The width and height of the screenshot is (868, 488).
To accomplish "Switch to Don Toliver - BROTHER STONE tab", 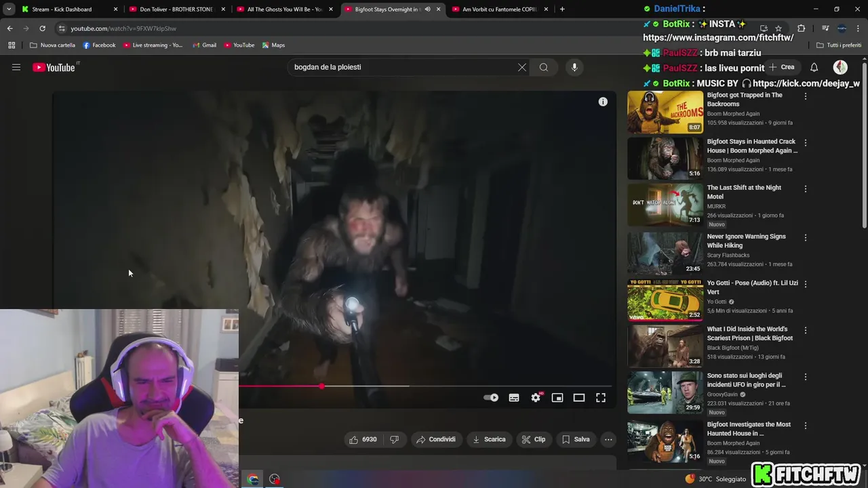I will coord(176,9).
